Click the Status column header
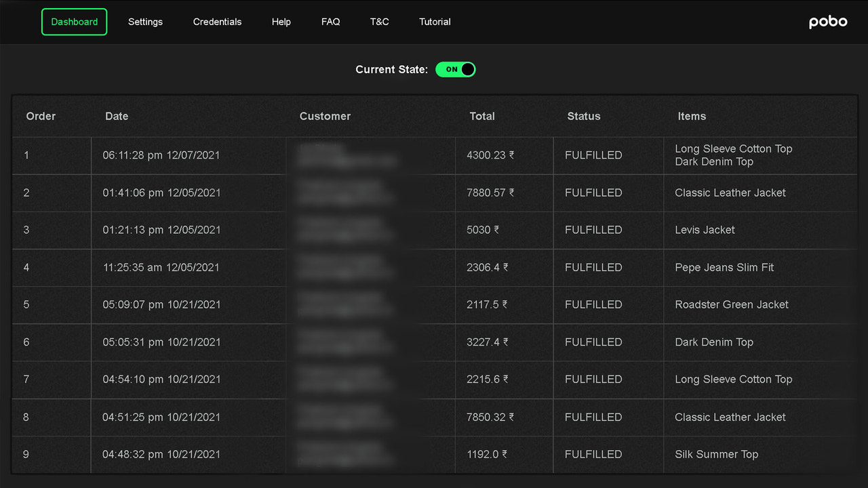 click(583, 116)
